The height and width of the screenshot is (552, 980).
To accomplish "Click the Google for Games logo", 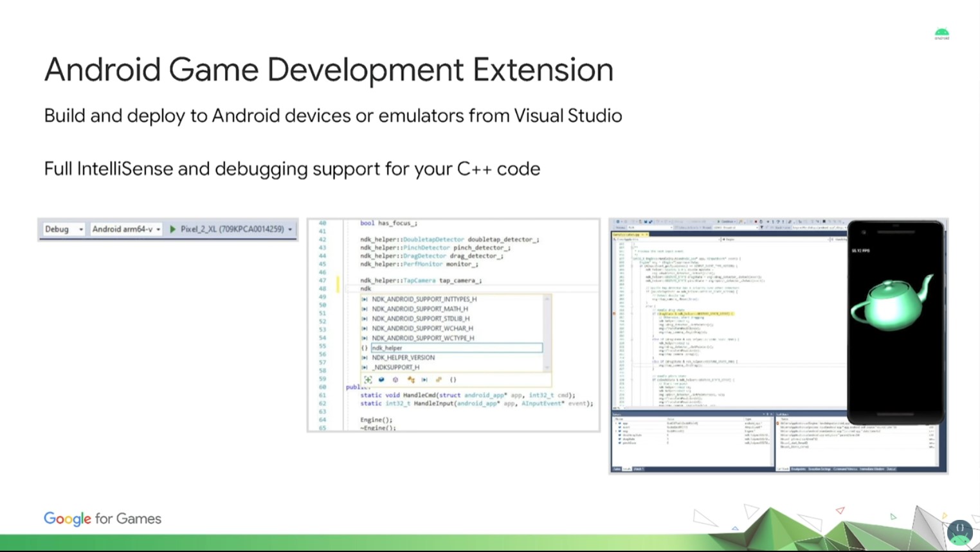I will click(x=102, y=519).
